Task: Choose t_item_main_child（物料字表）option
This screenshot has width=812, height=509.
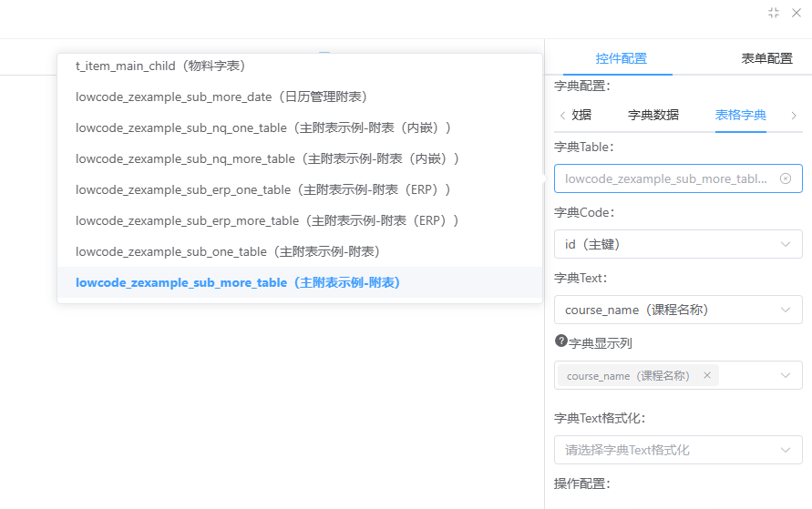Action: [160, 66]
